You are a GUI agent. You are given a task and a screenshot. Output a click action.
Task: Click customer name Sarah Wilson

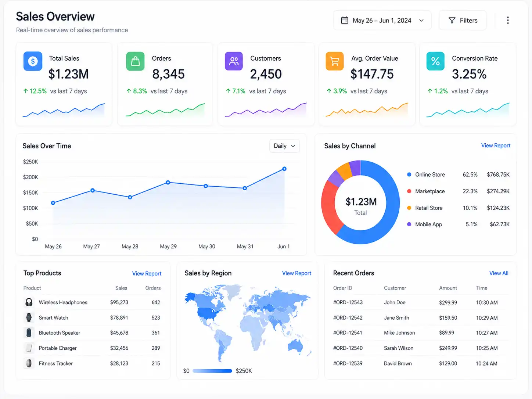coord(399,348)
